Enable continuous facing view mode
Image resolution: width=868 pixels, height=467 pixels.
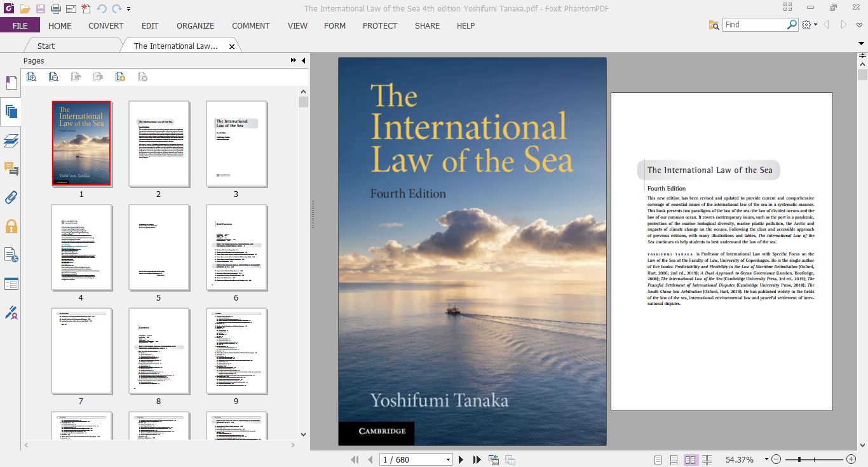[x=707, y=459]
